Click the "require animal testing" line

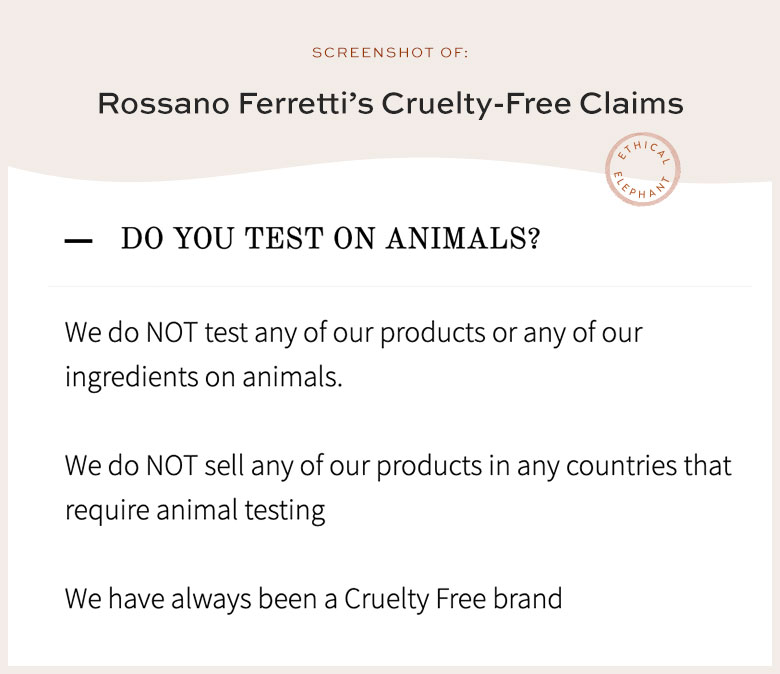tap(195, 511)
